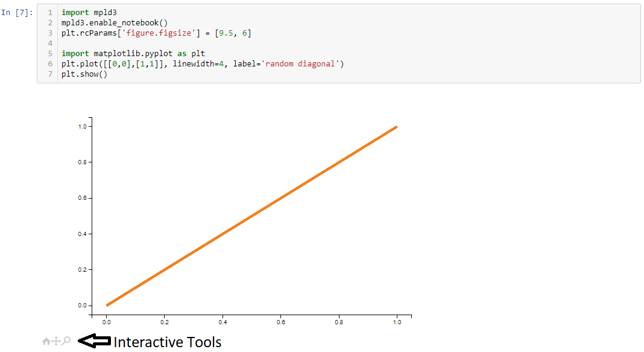The image size is (644, 352).
Task: Click the Interactive Tools annotation text
Action: click(167, 342)
